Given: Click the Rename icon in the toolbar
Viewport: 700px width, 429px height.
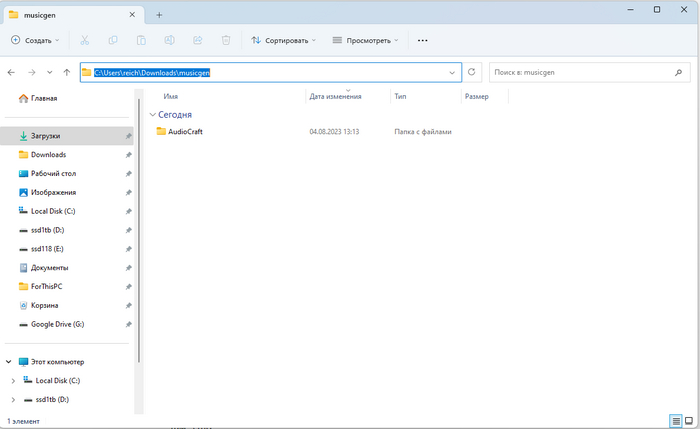Looking at the screenshot, I should click(x=170, y=40).
